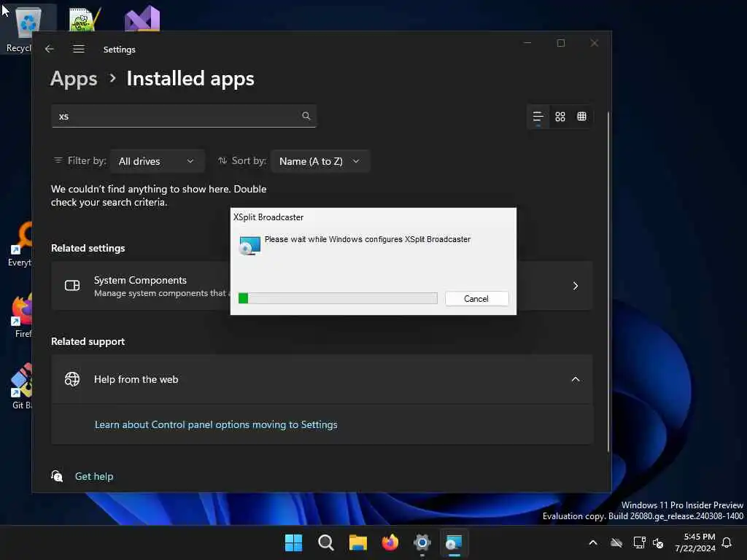Viewport: 747px width, 560px height.
Task: Switch to list view layout
Action: [538, 117]
